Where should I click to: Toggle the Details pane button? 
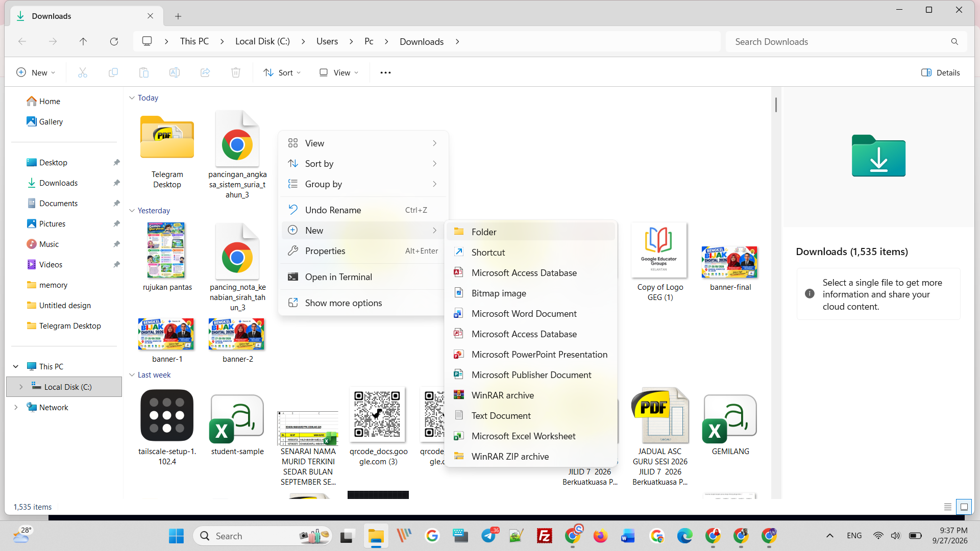pyautogui.click(x=941, y=72)
